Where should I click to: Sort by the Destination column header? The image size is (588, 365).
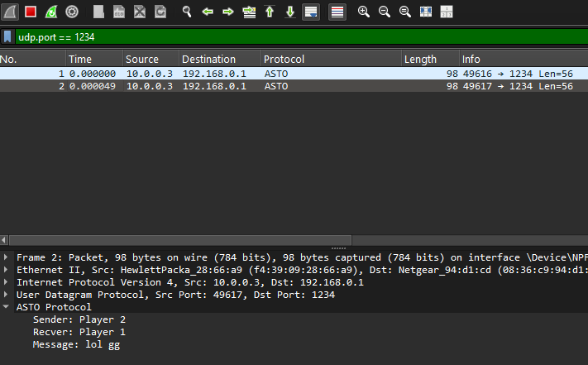(220, 60)
